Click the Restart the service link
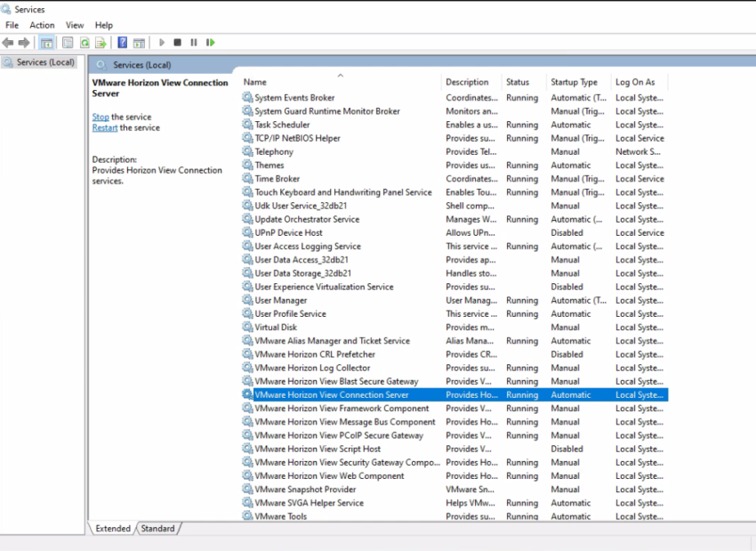The image size is (756, 551). tap(104, 127)
